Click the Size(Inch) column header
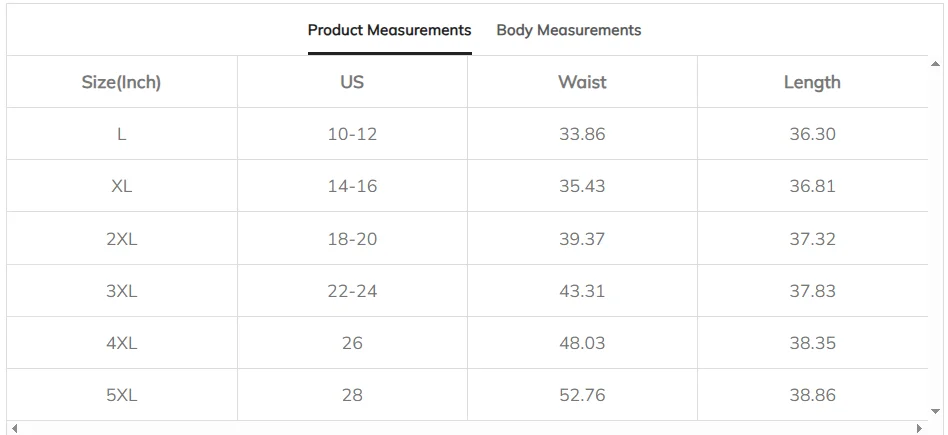The width and height of the screenshot is (948, 435). (x=121, y=82)
